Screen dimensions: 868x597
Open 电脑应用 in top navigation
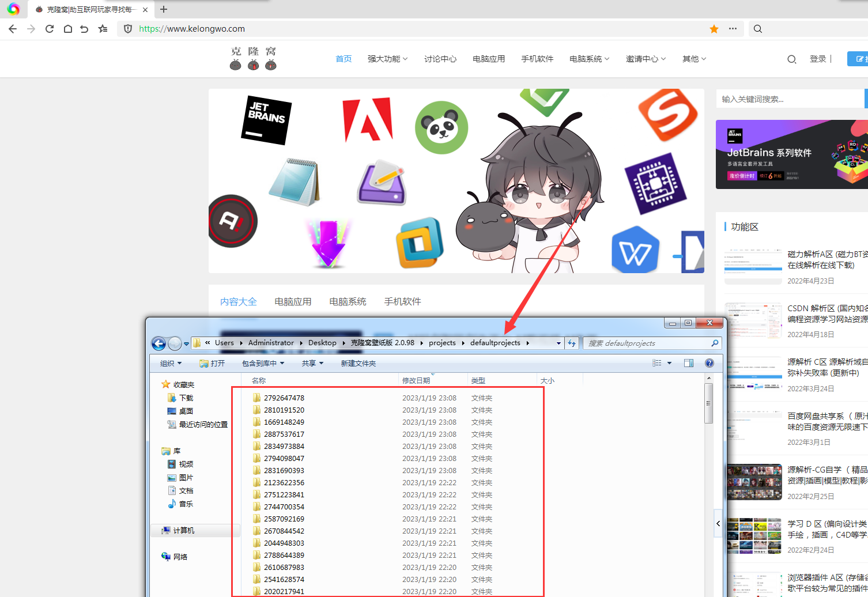point(489,59)
